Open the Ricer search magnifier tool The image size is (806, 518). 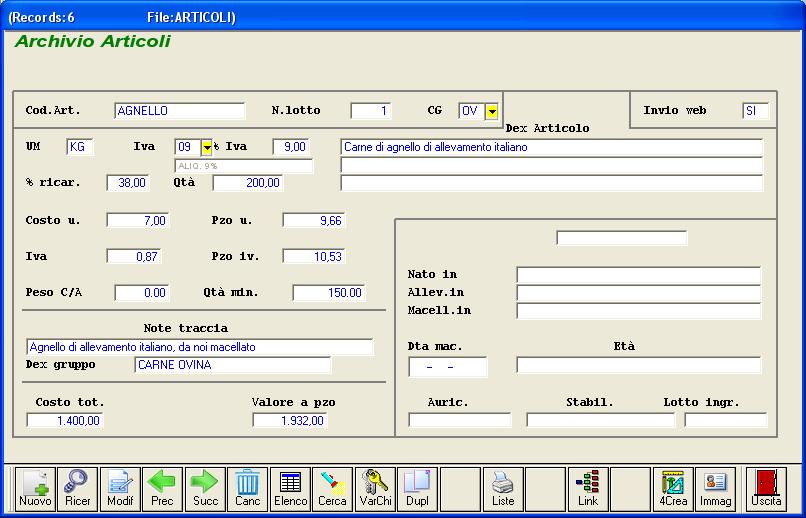[78, 489]
